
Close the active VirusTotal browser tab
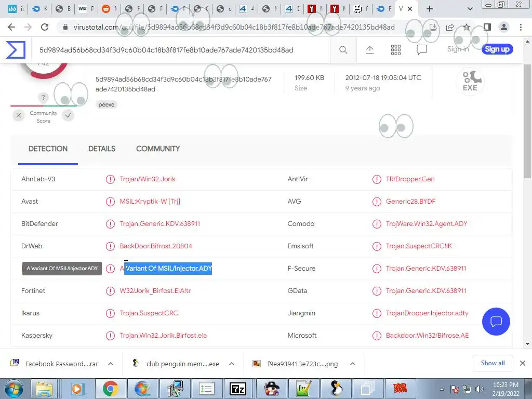[410, 9]
